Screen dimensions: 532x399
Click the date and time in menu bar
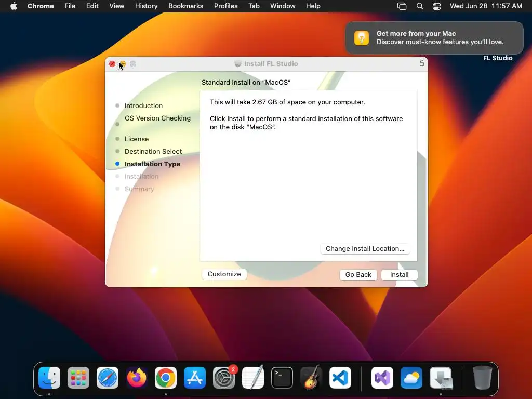(x=486, y=6)
